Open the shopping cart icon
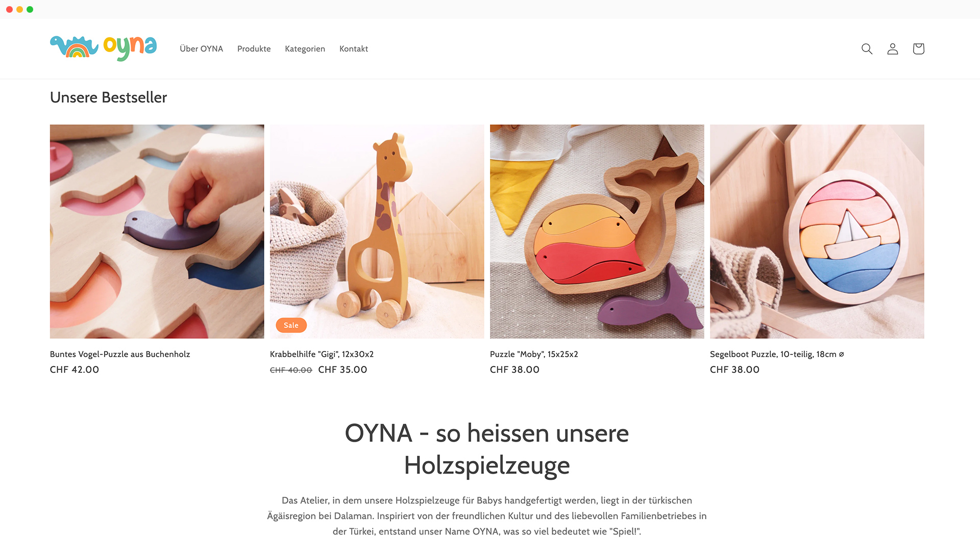980x558 pixels. coord(918,48)
